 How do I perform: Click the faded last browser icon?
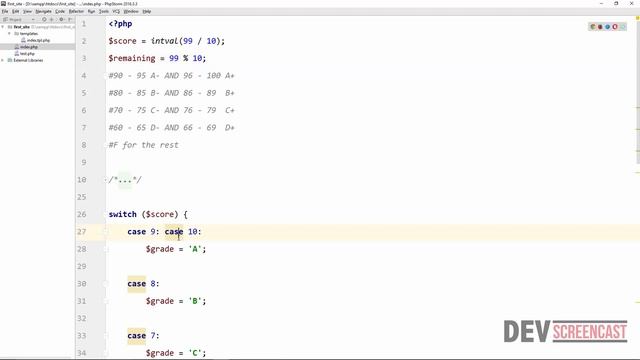[622, 27]
